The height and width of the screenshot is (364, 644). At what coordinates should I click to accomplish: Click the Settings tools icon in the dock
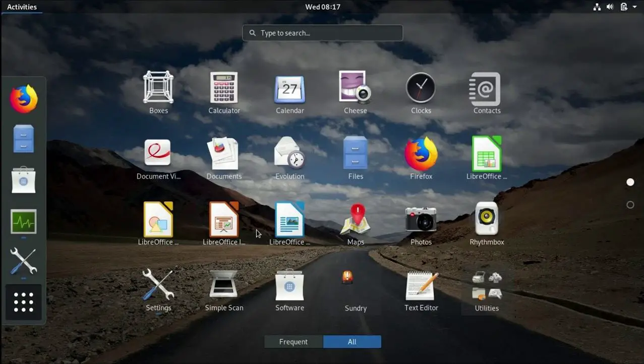(x=24, y=261)
